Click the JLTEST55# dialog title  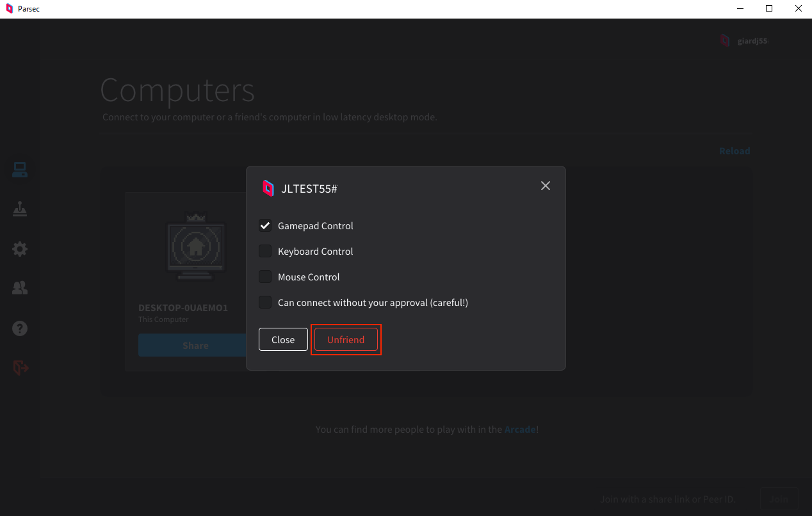(309, 189)
